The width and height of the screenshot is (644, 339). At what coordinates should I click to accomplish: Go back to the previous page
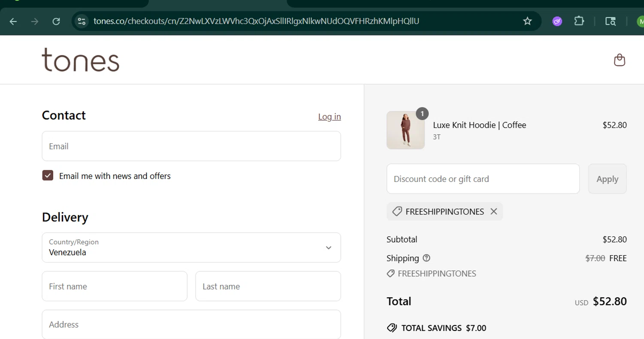click(13, 21)
